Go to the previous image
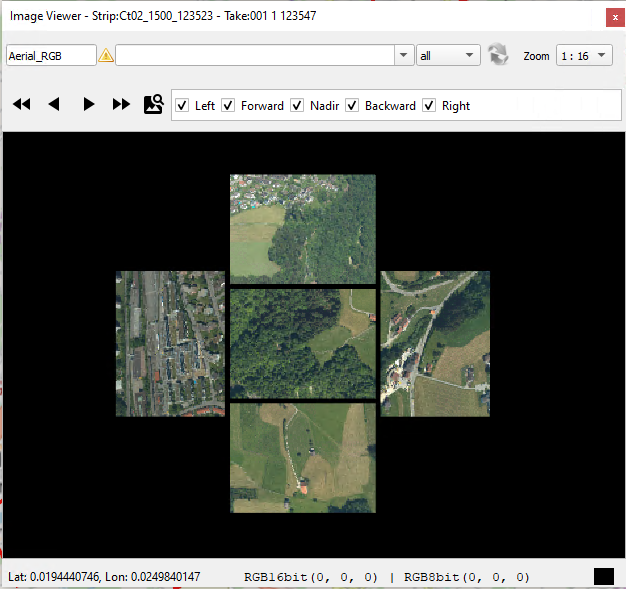Screen dimensions: 626x589 55,104
